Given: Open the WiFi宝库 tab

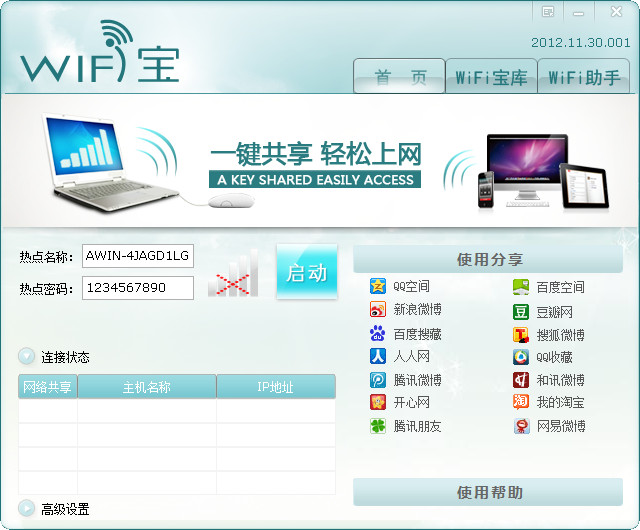Looking at the screenshot, I should point(491,76).
